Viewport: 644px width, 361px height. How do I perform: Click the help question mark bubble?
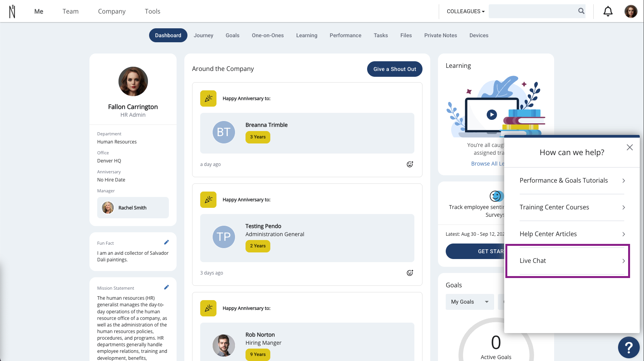629,347
